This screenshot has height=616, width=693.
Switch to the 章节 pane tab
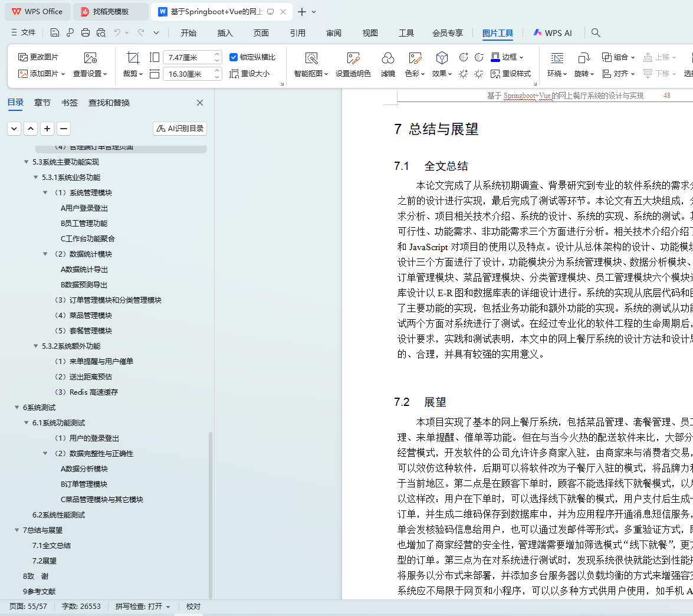point(42,103)
